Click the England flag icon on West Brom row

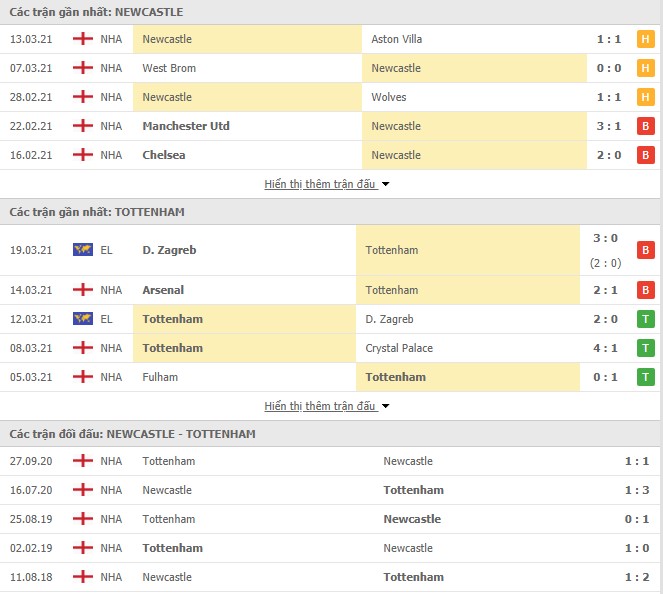tap(83, 68)
